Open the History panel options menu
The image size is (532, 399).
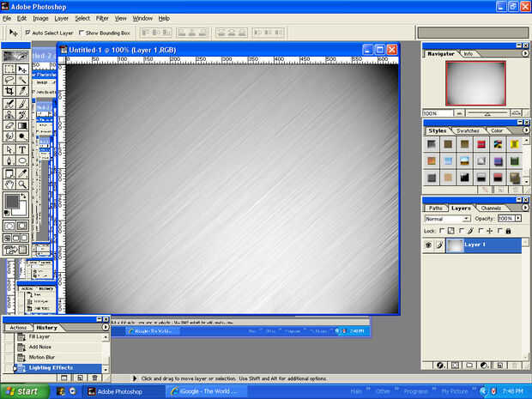pos(106,327)
